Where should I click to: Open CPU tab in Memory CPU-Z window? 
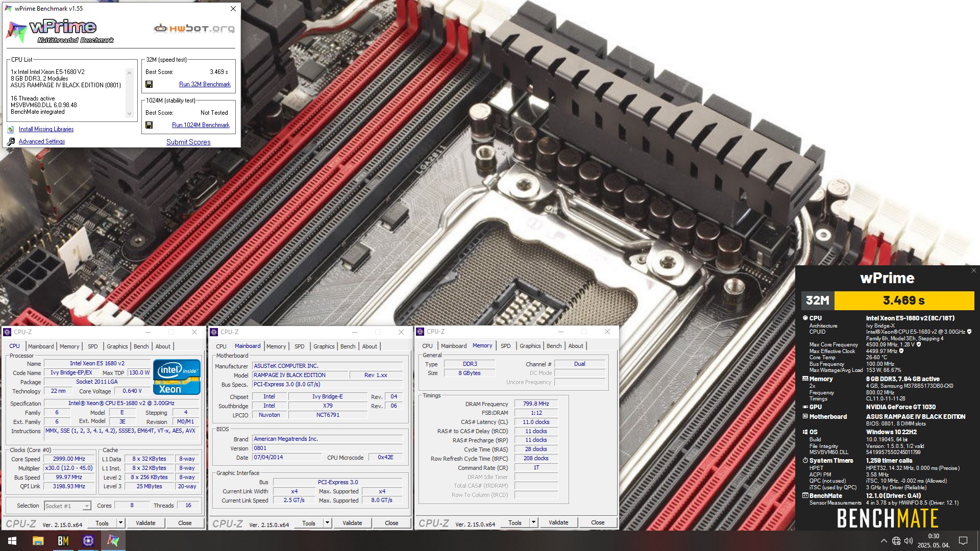point(427,346)
